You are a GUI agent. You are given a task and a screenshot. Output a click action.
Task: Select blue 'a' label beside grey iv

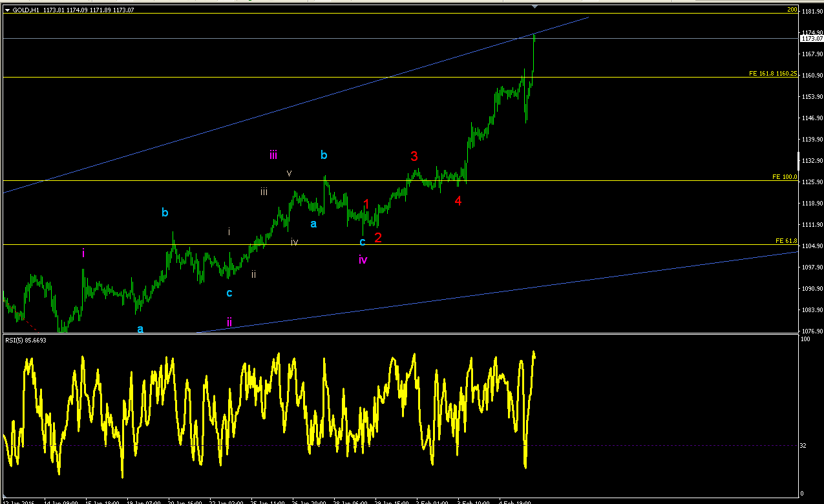point(313,224)
